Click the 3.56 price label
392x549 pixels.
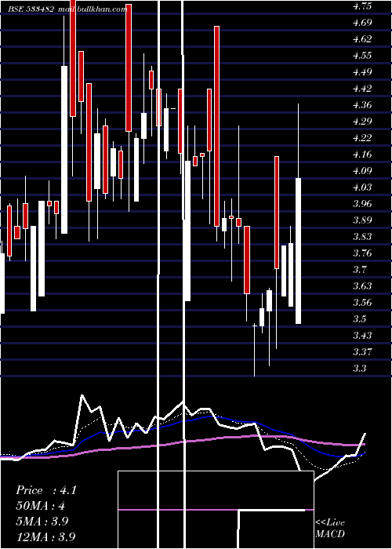[362, 303]
